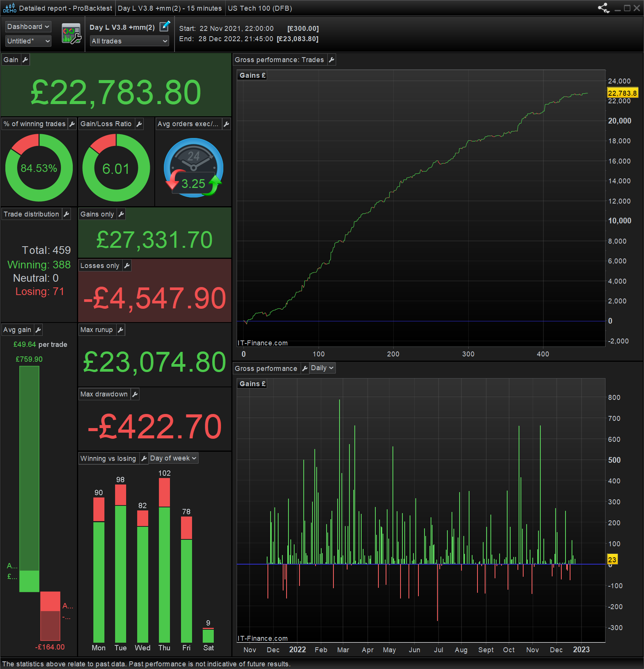Image resolution: width=644 pixels, height=669 pixels.
Task: Click the green average gain bar
Action: [29, 479]
